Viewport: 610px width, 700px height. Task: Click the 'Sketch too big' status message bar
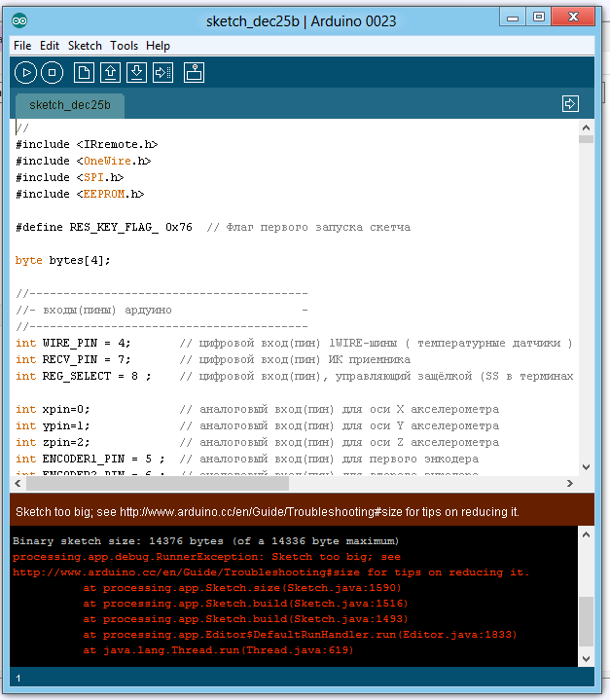coord(292,511)
